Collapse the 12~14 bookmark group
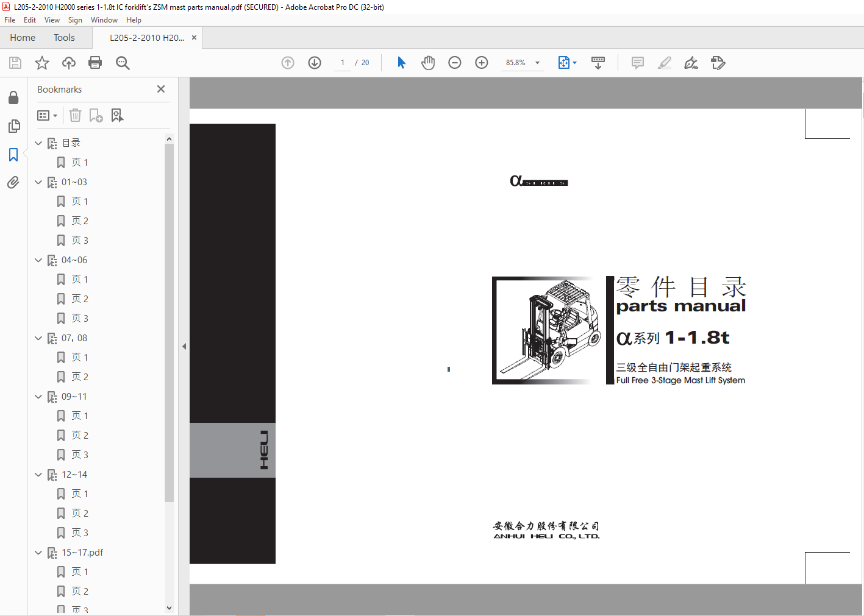Screen dimensions: 864x616 [x=38, y=475]
